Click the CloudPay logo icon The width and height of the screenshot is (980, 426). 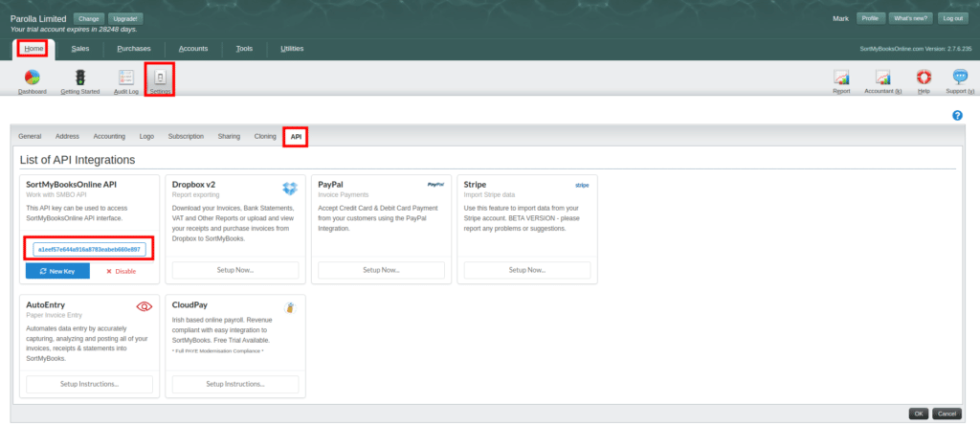[x=290, y=307]
